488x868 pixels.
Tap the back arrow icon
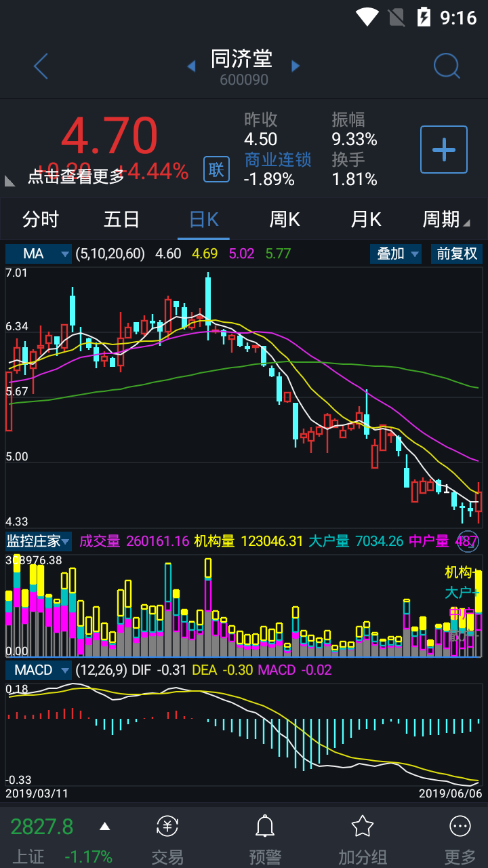coord(41,66)
